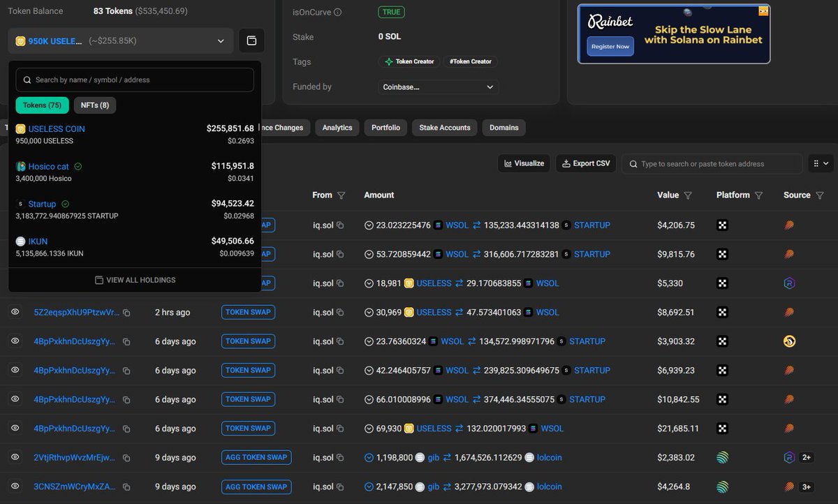Toggle eye icon for the $10,842.55 row
This screenshot has width=838, height=504.
click(15, 399)
